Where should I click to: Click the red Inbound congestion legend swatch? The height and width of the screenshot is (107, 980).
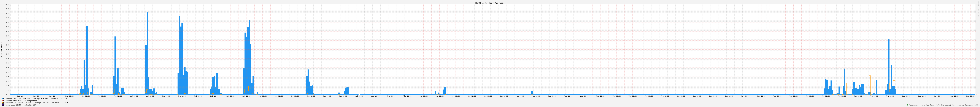point(3,101)
